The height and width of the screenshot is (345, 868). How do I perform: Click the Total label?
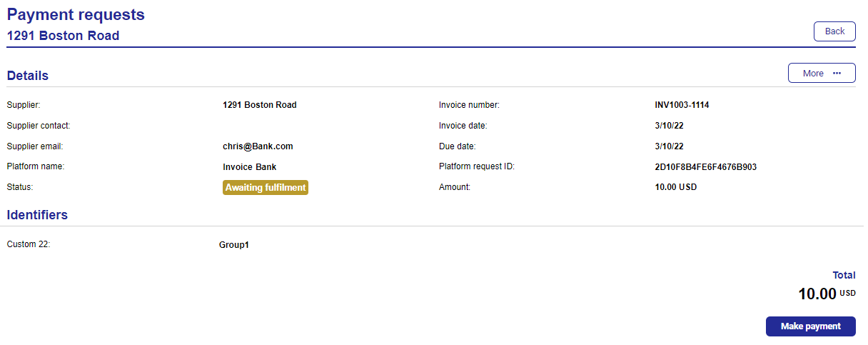(x=844, y=275)
